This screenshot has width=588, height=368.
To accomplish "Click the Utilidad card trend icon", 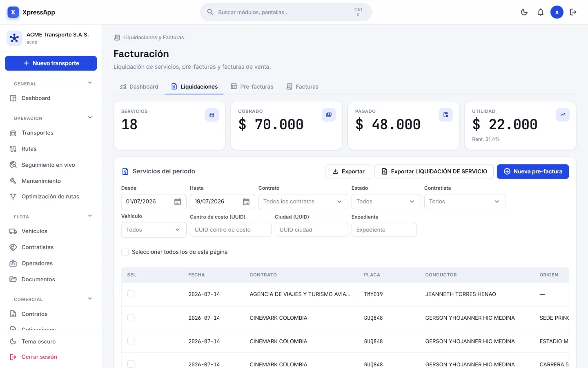I will 563,115.
